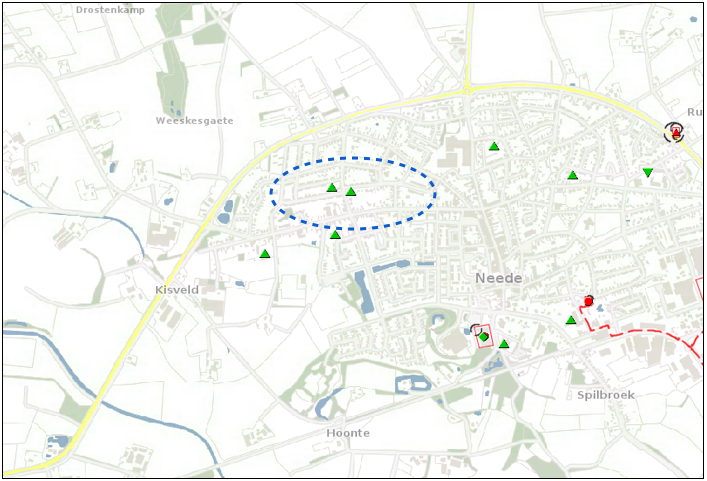707x481 pixels.
Task: Click the Weeskesgaete place label
Action: [194, 121]
